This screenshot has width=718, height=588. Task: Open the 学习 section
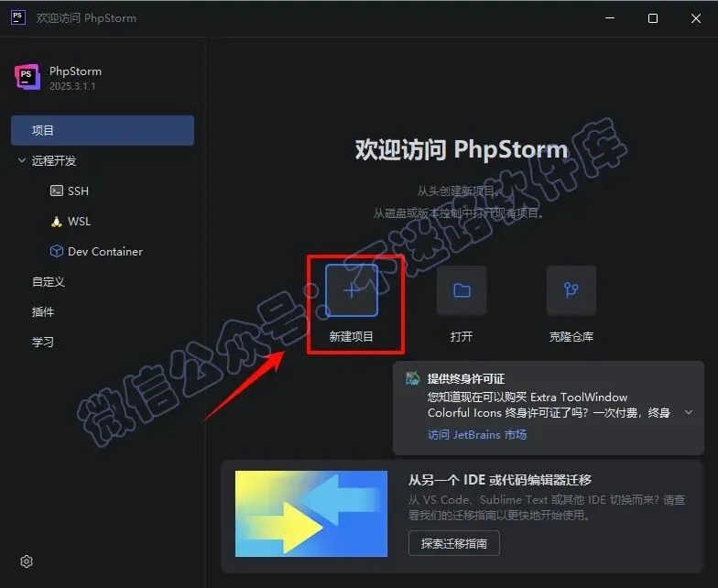click(x=43, y=343)
